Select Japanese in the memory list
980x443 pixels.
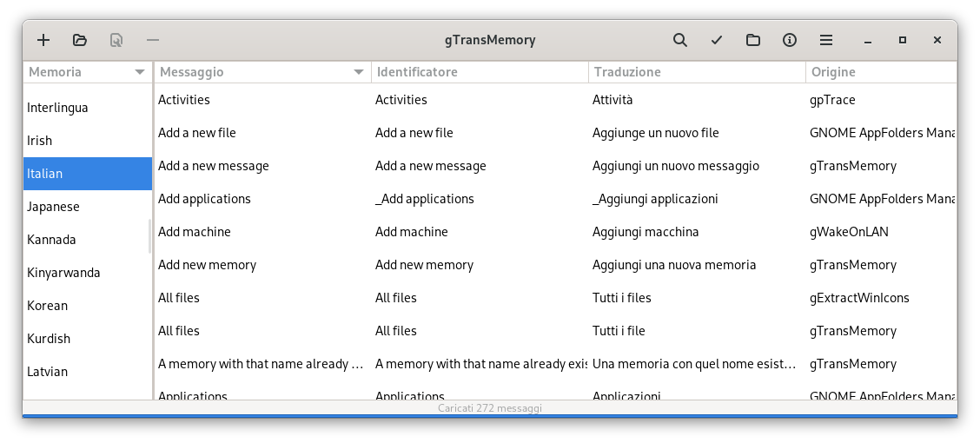coord(88,207)
